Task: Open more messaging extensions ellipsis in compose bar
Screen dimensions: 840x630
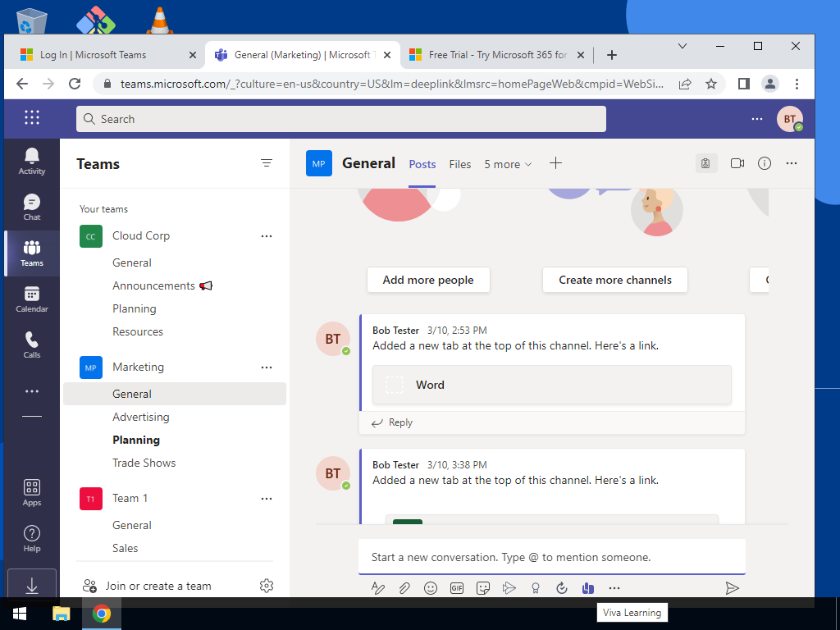Action: tap(614, 588)
